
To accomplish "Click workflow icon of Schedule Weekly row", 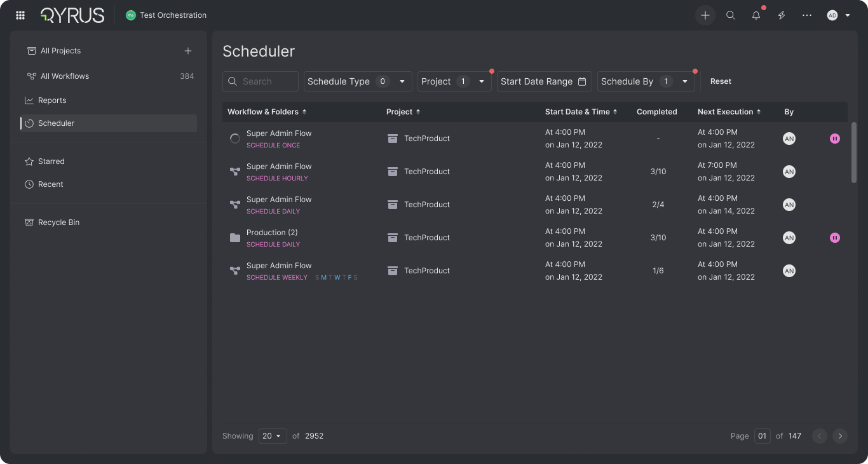I will (x=235, y=271).
